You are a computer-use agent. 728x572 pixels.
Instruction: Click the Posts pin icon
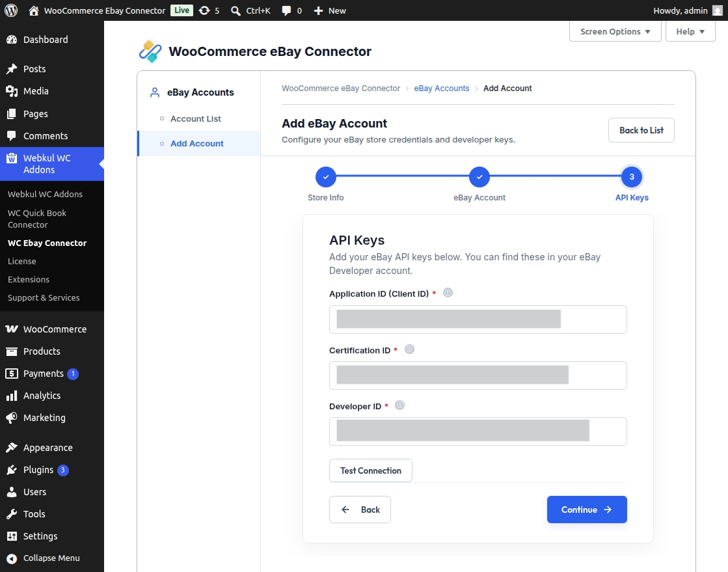[12, 69]
